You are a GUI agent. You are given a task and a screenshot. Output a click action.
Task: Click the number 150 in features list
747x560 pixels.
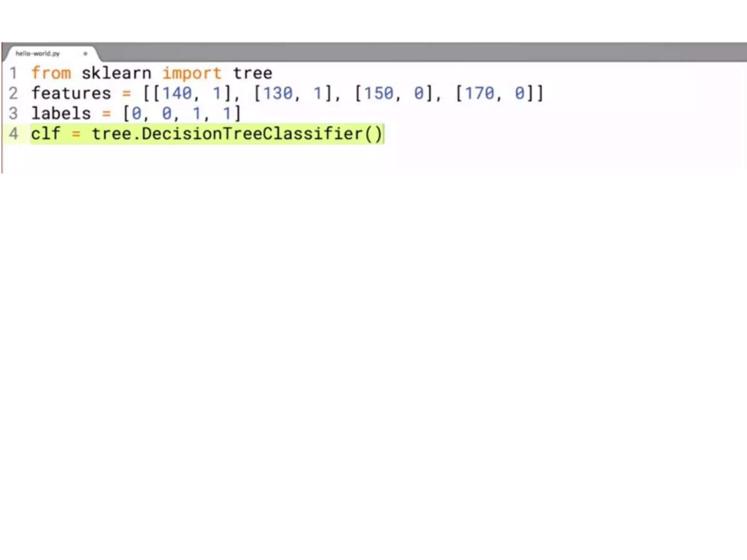(x=379, y=93)
